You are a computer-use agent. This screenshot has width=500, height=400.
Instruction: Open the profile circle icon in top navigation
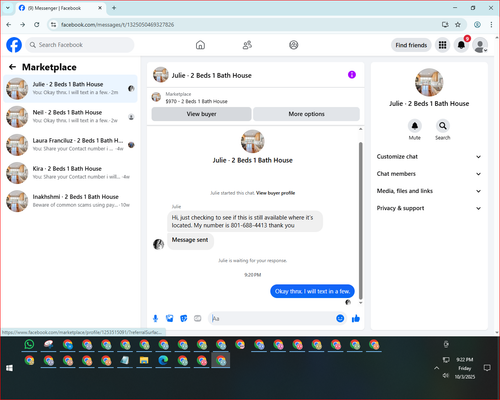(x=294, y=45)
